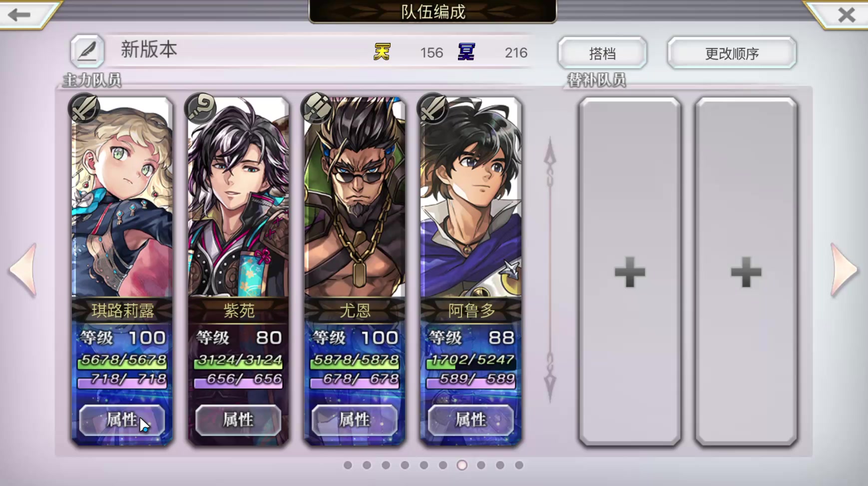Go to next team with right arrow

coord(845,270)
